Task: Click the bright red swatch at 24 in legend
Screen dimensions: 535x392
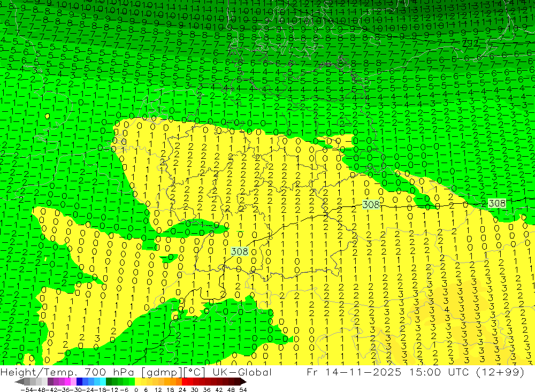Action: click(184, 381)
